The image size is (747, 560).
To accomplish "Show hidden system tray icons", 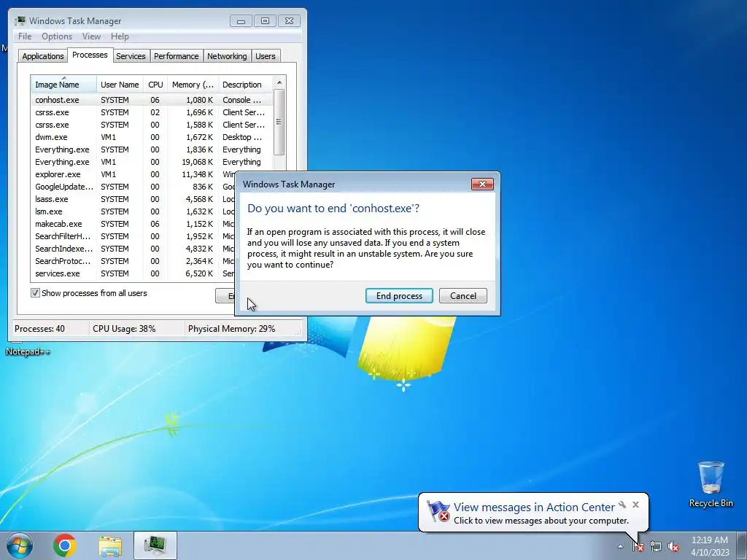I will coord(620,546).
